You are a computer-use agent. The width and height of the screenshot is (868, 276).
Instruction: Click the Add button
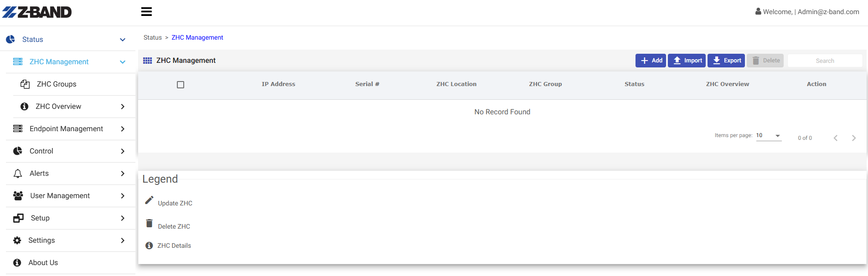pyautogui.click(x=651, y=61)
